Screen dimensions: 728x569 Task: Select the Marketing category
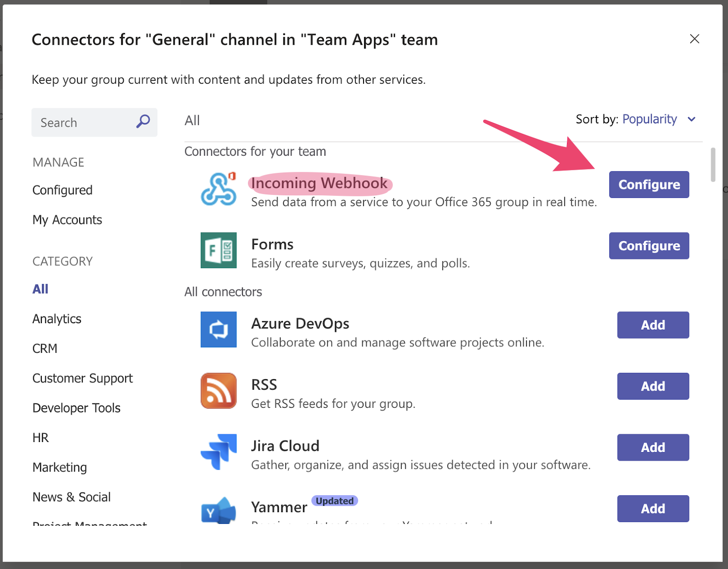(60, 467)
